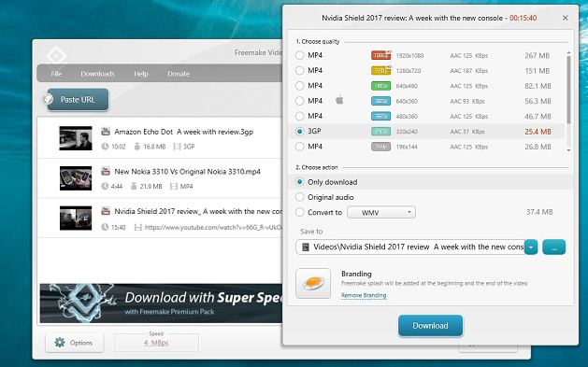Choose the Convert to action
Image resolution: width=588 pixels, height=367 pixels.
[x=300, y=212]
